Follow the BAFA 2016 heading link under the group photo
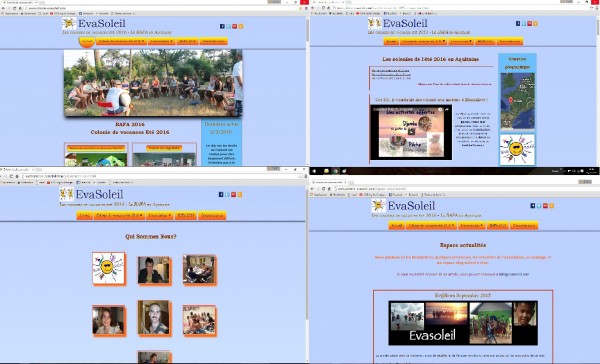Viewport: 600px width, 364px height. pyautogui.click(x=130, y=124)
